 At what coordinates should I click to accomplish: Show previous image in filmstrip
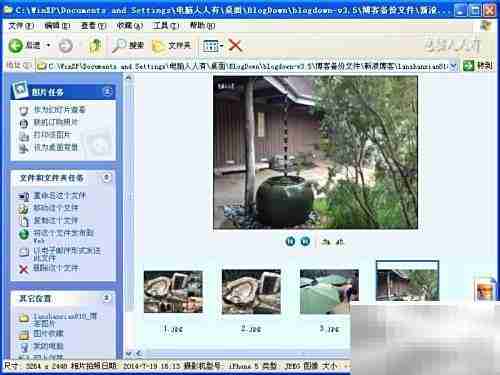(x=290, y=241)
